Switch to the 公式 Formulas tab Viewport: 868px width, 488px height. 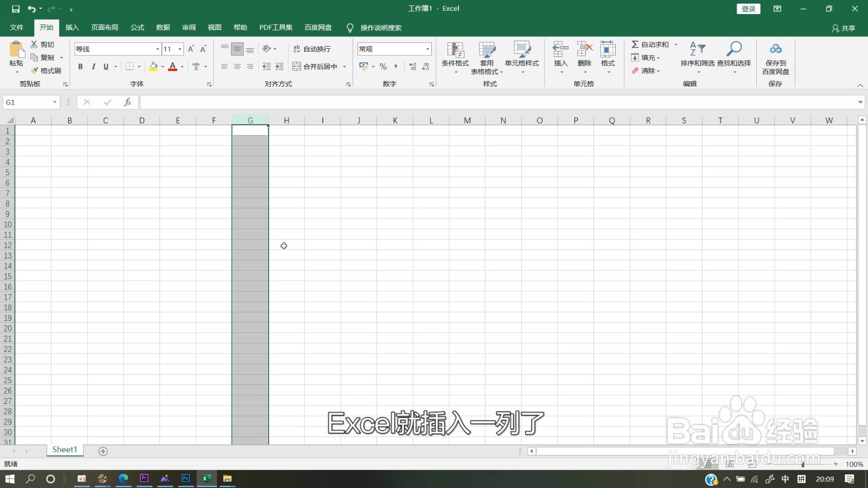coord(137,27)
